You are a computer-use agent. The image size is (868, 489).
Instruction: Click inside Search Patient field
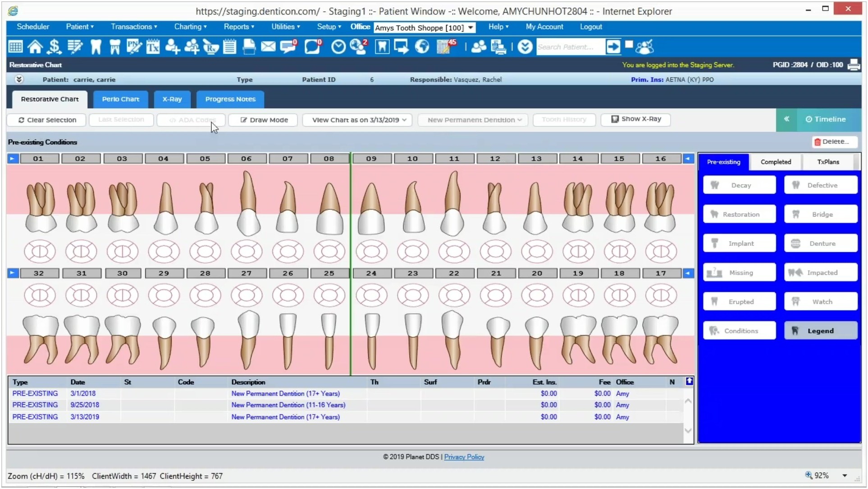tap(570, 47)
